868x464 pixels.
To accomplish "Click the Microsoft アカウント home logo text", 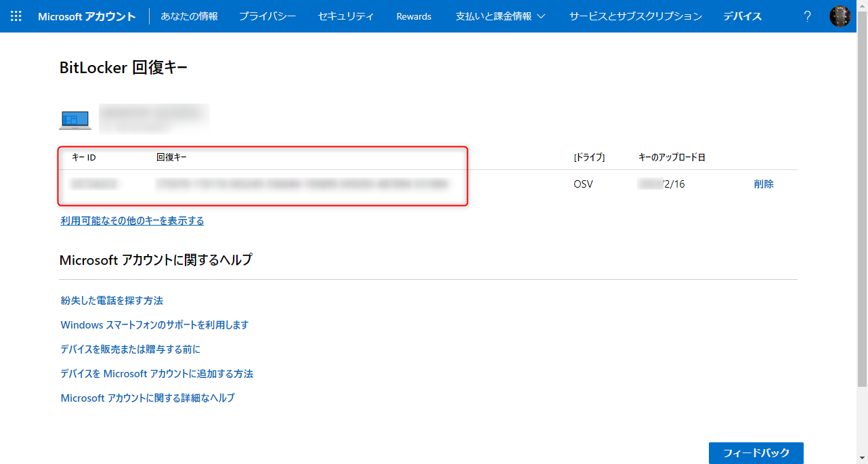I will (87, 16).
